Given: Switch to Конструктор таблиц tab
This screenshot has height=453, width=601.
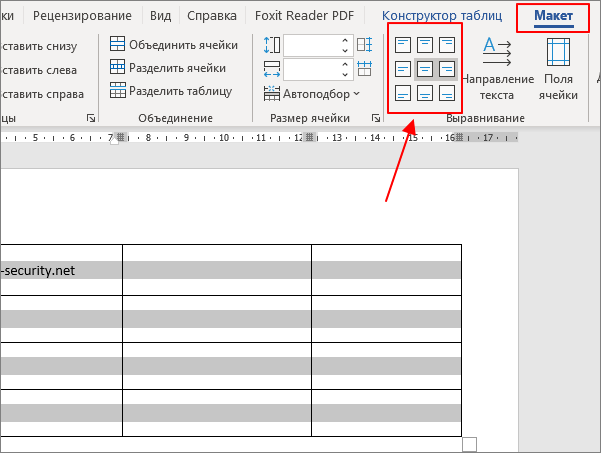Looking at the screenshot, I should 442,16.
